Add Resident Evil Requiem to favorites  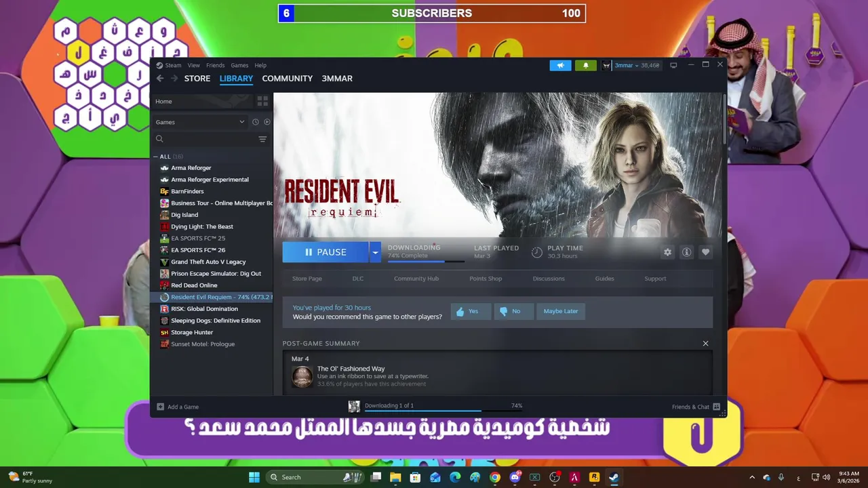(705, 252)
